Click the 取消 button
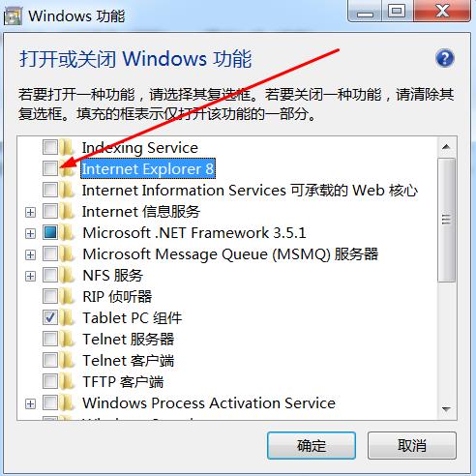This screenshot has width=476, height=476. tap(412, 446)
